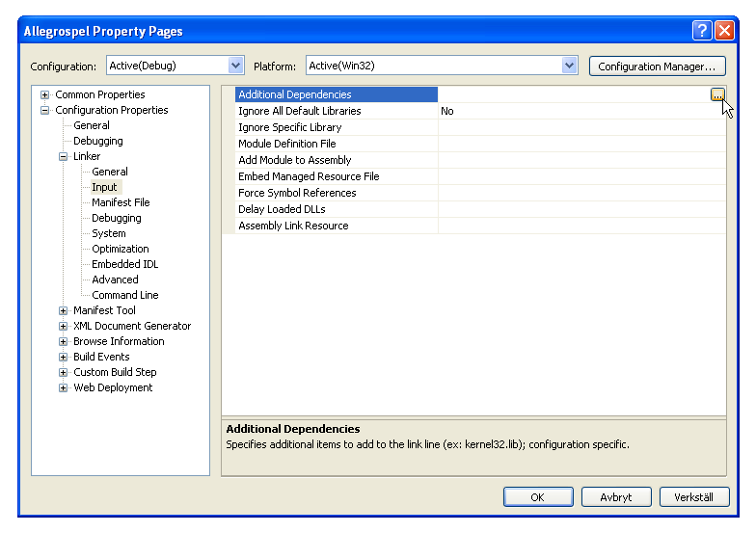Click the title bar Help question mark
This screenshot has width=756, height=533.
coord(702,31)
